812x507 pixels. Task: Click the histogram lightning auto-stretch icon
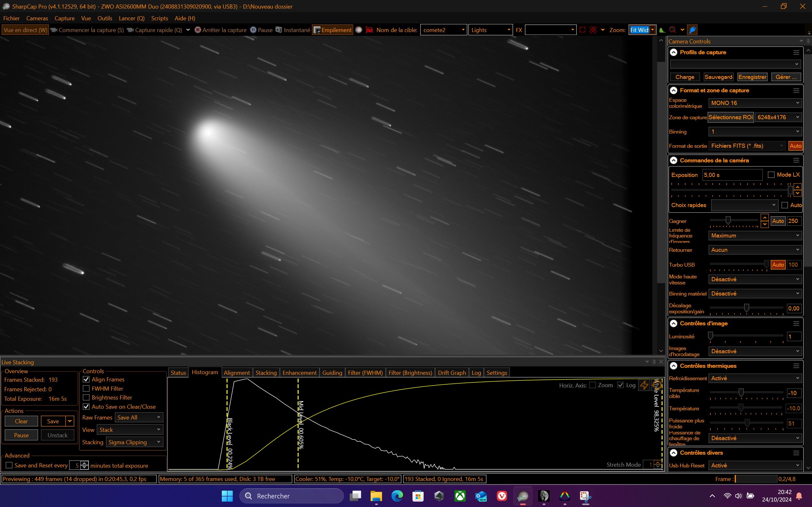click(x=644, y=385)
